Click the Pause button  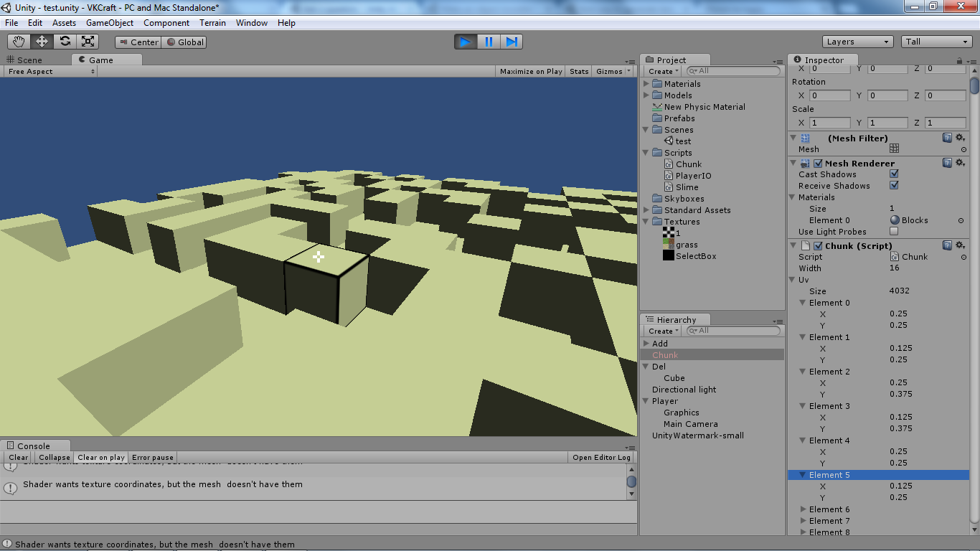pos(489,42)
